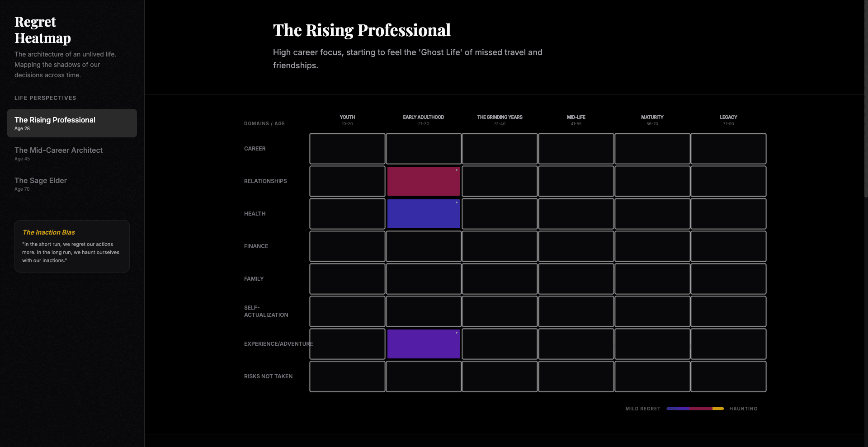868x447 pixels.
Task: Switch to The Mid-Career Architect perspective
Action: (72, 153)
